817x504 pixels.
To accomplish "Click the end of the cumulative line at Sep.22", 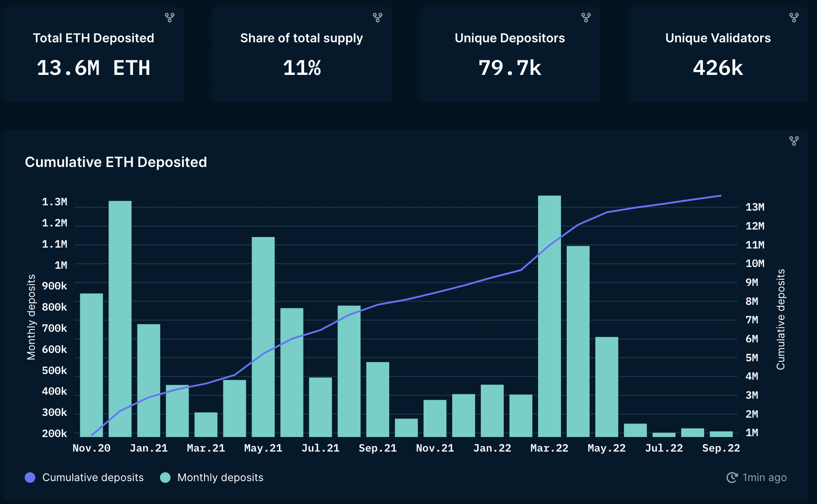I will coord(720,196).
